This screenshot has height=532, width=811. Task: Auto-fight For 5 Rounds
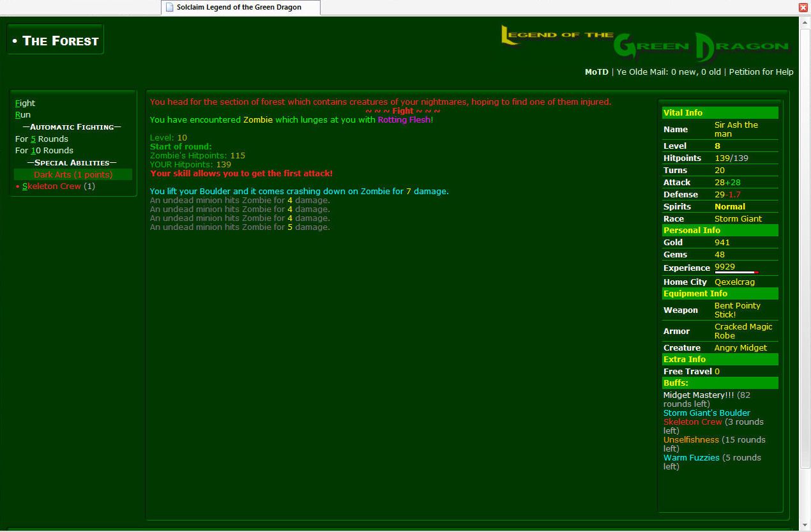pos(42,139)
